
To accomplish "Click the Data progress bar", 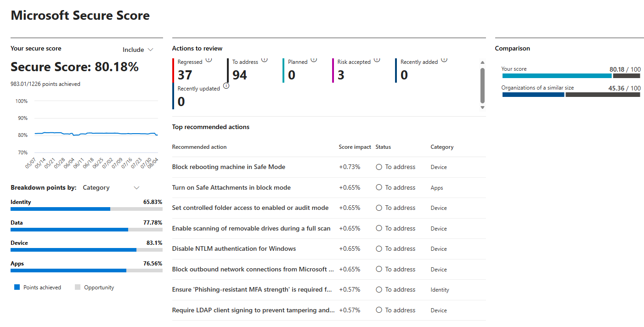I will [x=86, y=229].
